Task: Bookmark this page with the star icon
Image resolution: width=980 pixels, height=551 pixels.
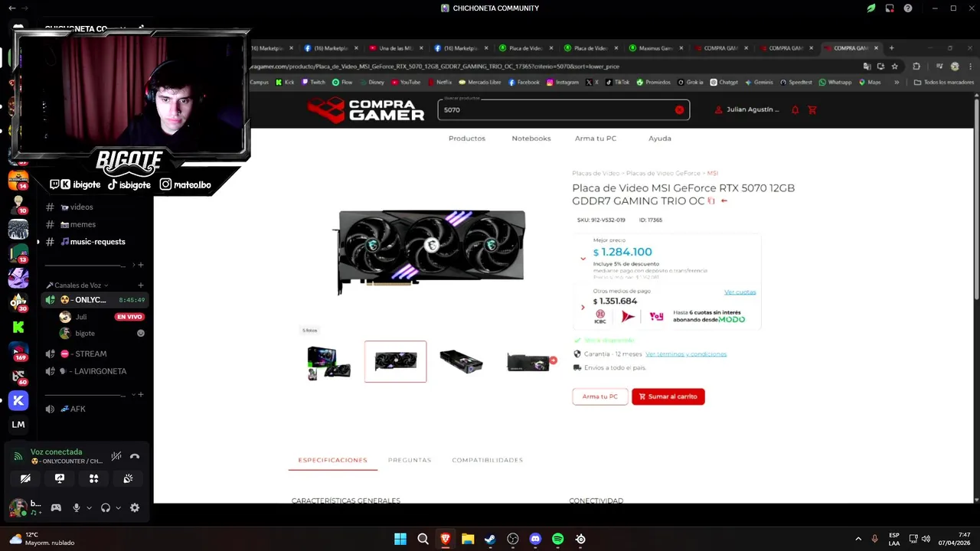Action: [x=894, y=67]
